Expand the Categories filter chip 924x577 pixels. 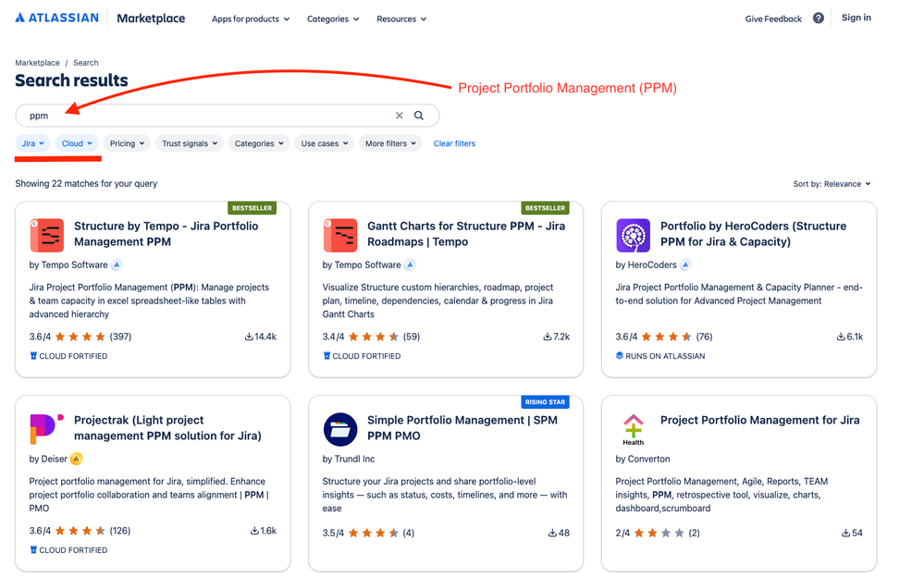point(259,143)
